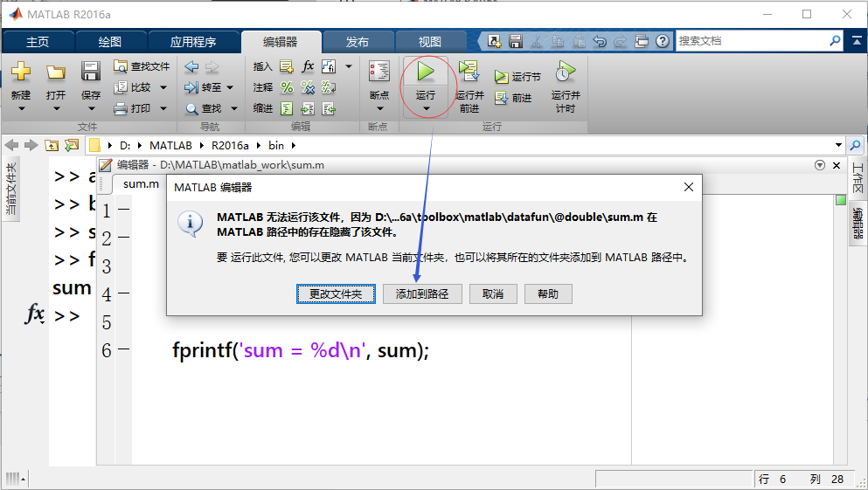The height and width of the screenshot is (490, 868).
Task: Open the Save (保存) dropdown arrow
Action: (91, 109)
